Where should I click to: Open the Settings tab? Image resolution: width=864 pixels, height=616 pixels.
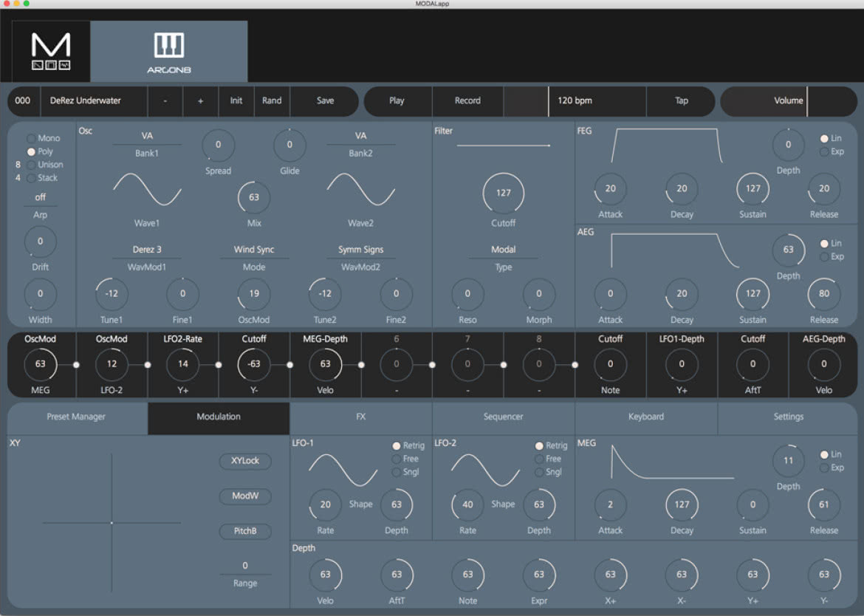click(x=789, y=417)
